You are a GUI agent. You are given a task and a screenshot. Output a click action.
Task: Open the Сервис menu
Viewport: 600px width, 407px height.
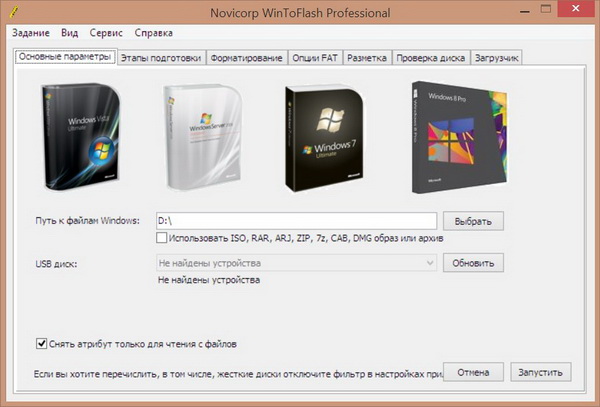107,33
